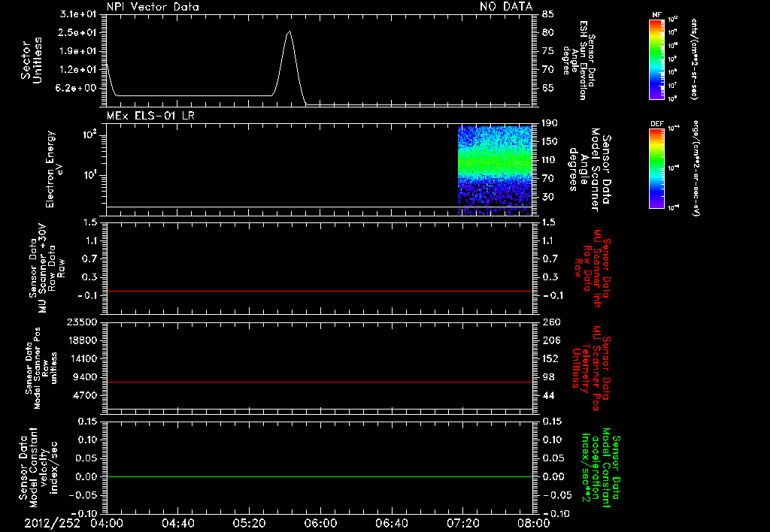Image resolution: width=770 pixels, height=532 pixels.
Task: Click the 152 telemetry tick value
Action: tap(550, 358)
